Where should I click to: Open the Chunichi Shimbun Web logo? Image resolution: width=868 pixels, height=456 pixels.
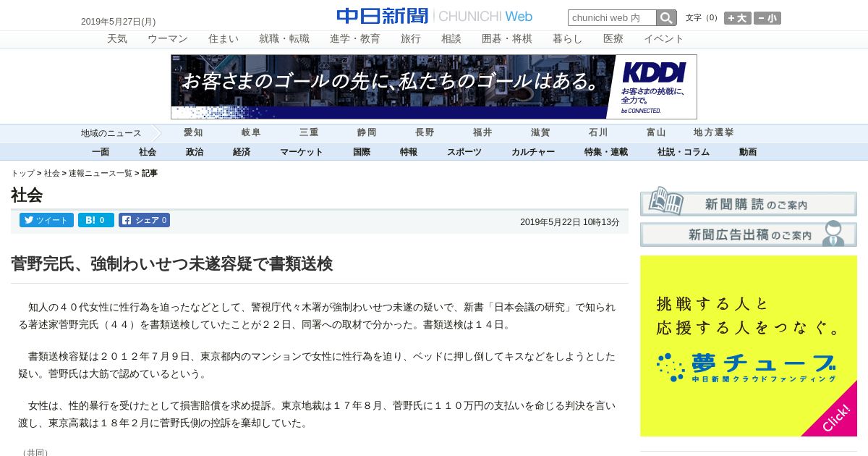434,16
